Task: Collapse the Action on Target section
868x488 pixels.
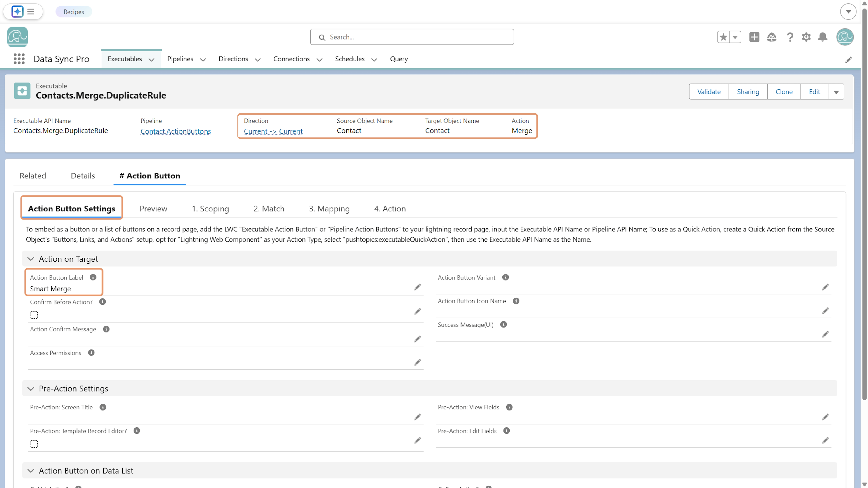Action: (31, 259)
